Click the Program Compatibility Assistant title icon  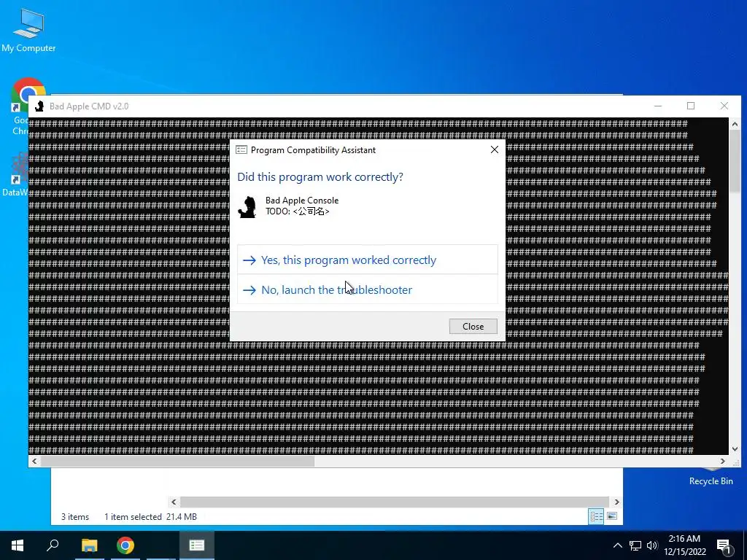tap(241, 150)
